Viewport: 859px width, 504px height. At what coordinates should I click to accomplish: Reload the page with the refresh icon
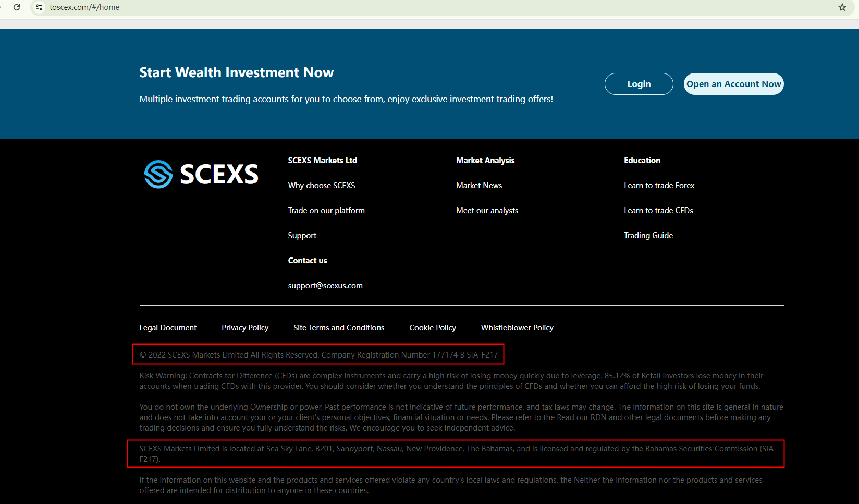coord(17,7)
